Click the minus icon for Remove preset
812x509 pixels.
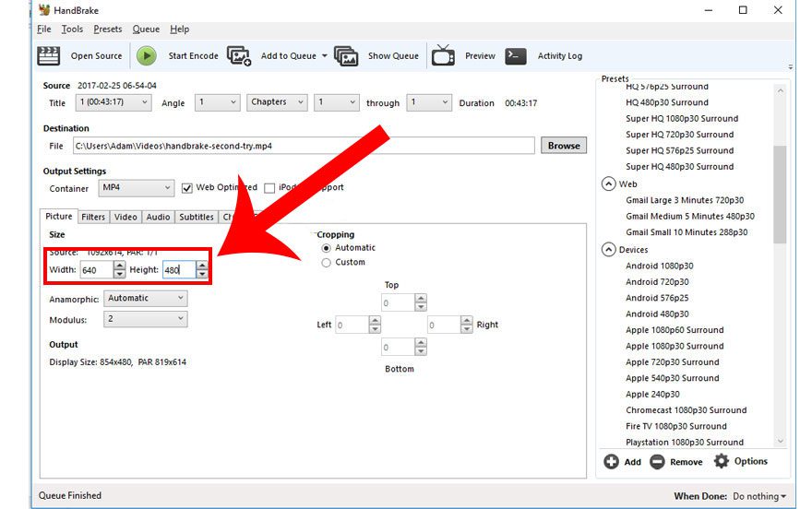click(657, 461)
